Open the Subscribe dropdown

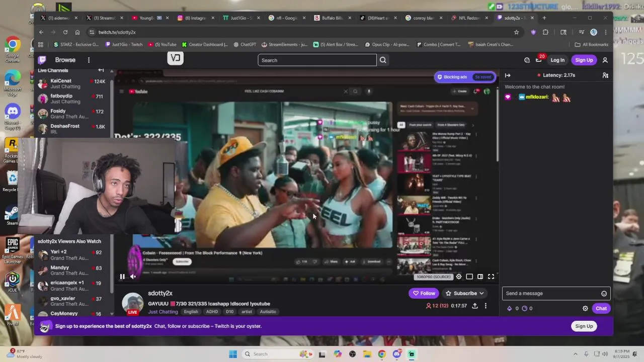[465, 293]
